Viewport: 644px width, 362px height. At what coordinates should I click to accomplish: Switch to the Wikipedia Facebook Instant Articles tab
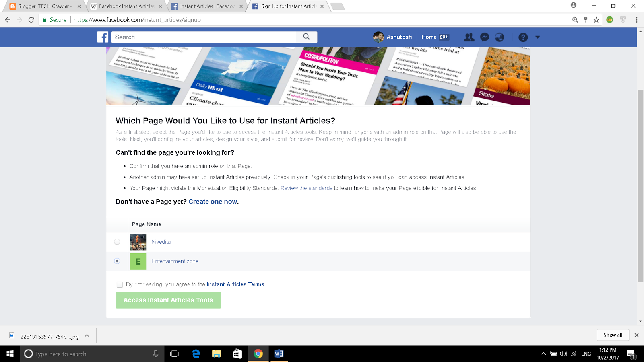pos(125,6)
